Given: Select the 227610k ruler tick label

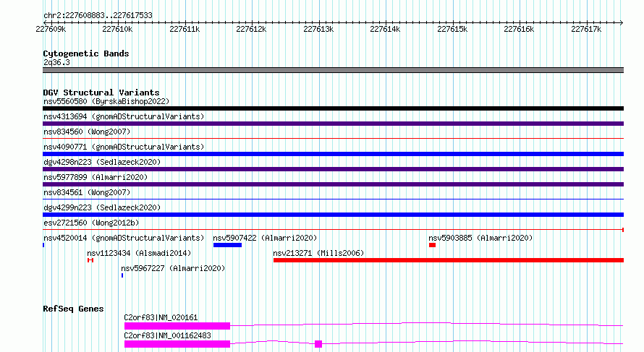Looking at the screenshot, I should coord(117,29).
